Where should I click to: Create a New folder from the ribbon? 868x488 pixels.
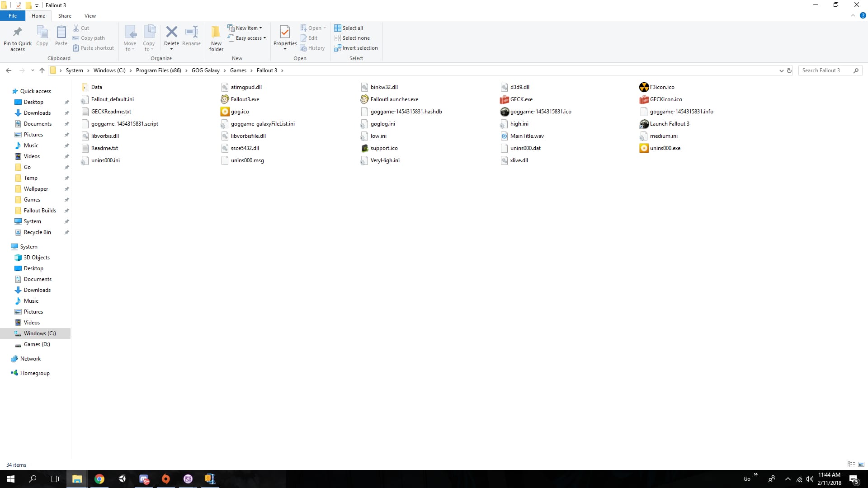click(216, 38)
